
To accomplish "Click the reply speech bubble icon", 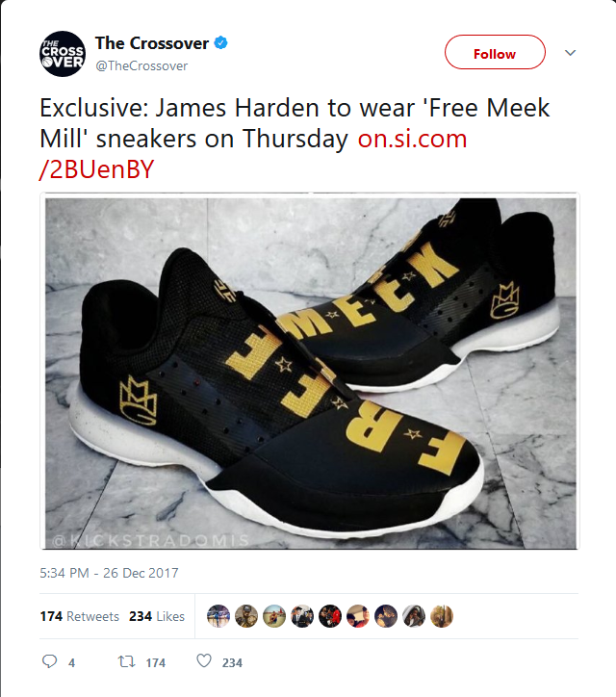I will click(49, 661).
